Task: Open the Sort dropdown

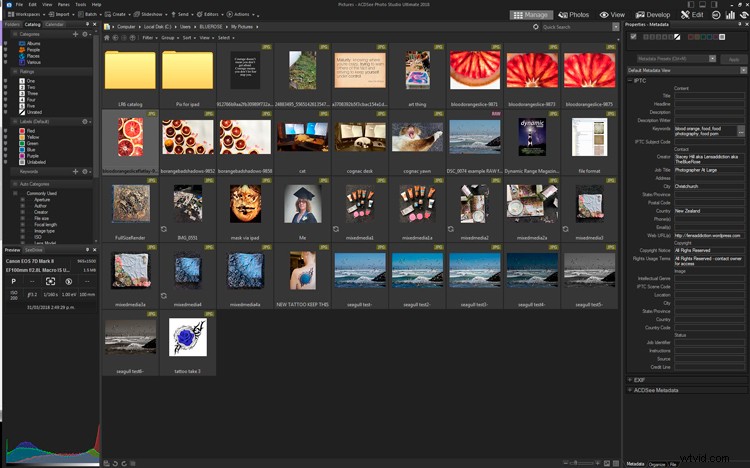Action: pos(188,37)
